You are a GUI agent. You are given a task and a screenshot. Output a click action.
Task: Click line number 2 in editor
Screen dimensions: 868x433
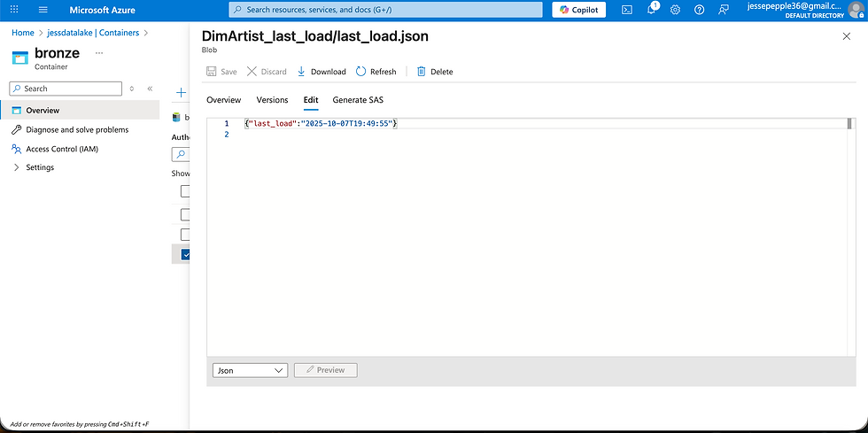pos(227,135)
